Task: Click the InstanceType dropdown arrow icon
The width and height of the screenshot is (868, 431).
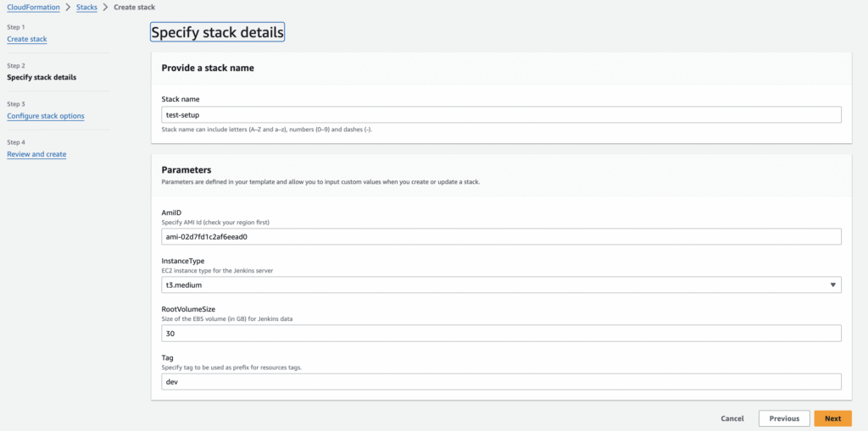Action: 832,285
